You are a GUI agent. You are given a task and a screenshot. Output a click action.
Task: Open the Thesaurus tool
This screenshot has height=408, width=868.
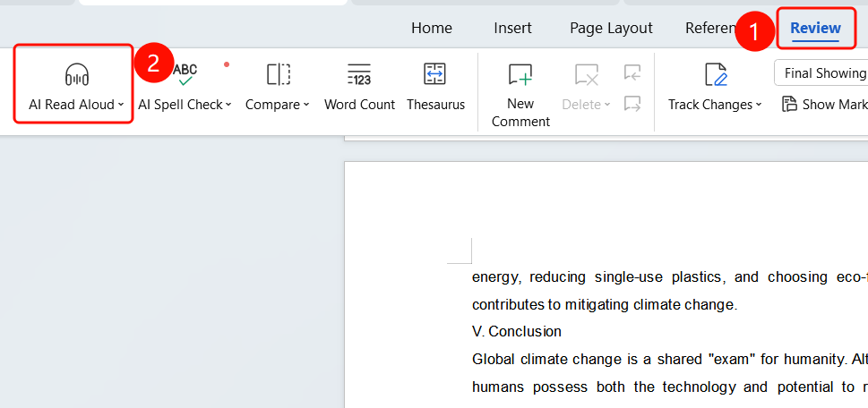pos(434,74)
